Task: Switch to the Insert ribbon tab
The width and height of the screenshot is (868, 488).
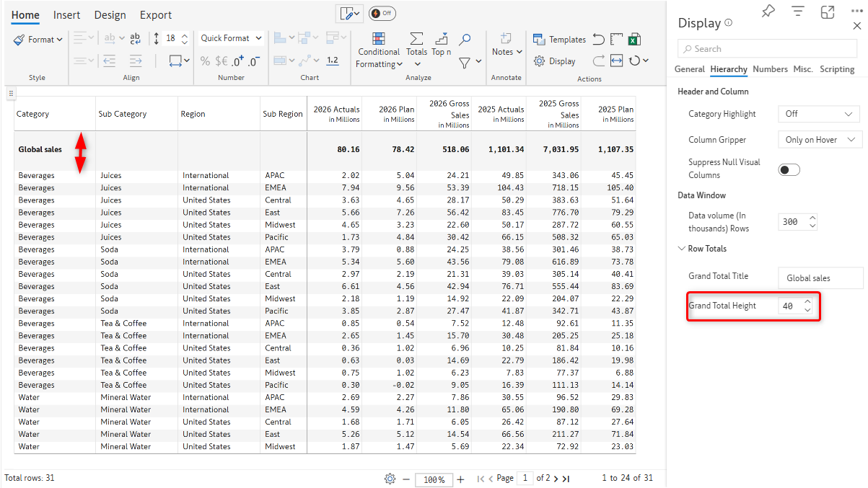Action: coord(66,15)
